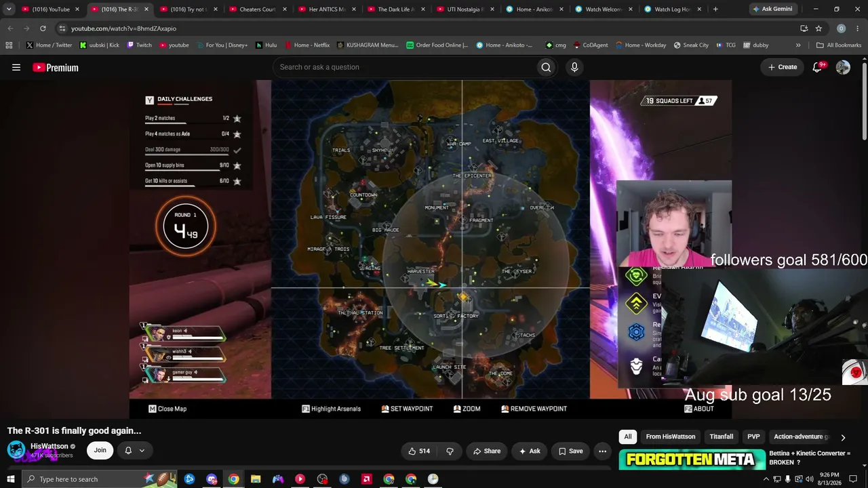Open File Explorer from the taskbar
The height and width of the screenshot is (488, 868).
coord(256,479)
